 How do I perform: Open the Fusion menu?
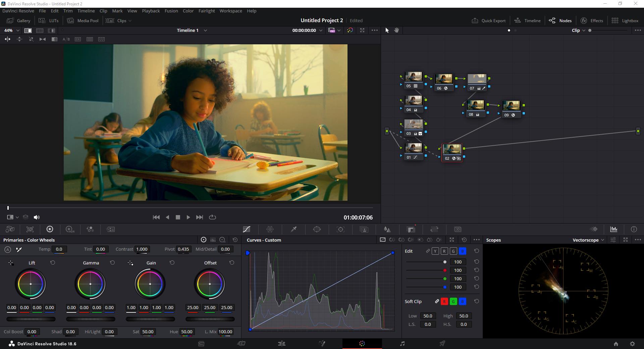(171, 11)
